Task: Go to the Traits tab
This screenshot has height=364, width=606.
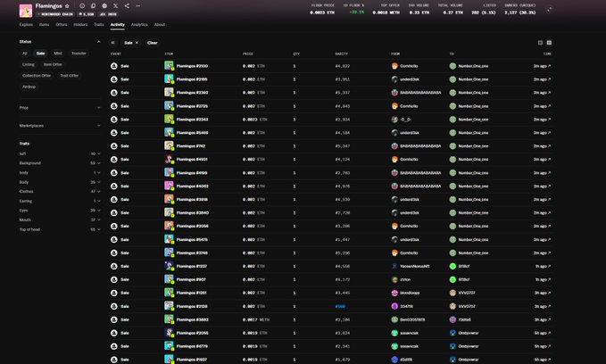Action: click(99, 25)
